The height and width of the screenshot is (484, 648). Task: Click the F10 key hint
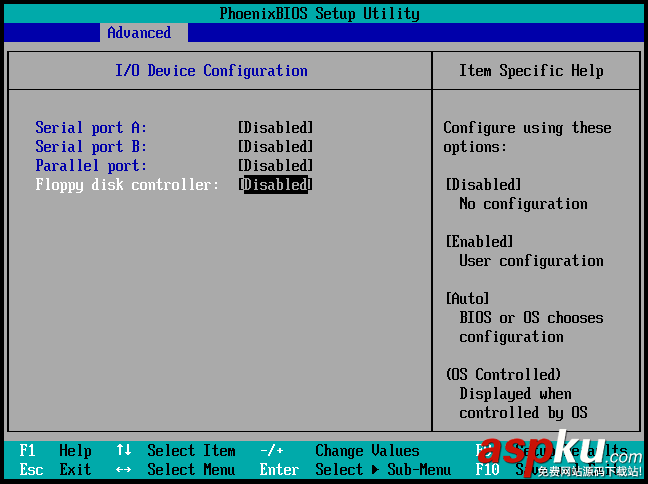click(487, 470)
